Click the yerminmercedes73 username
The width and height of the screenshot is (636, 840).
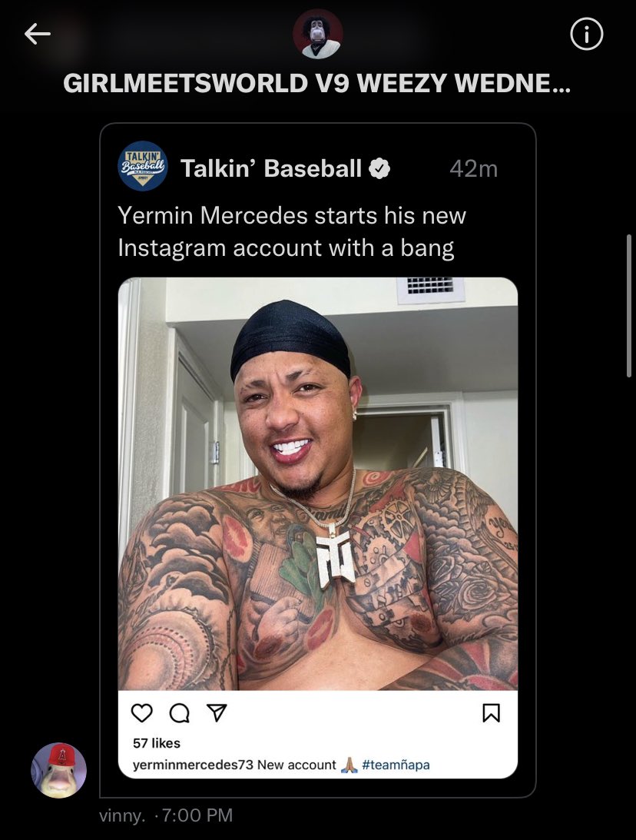193,765
